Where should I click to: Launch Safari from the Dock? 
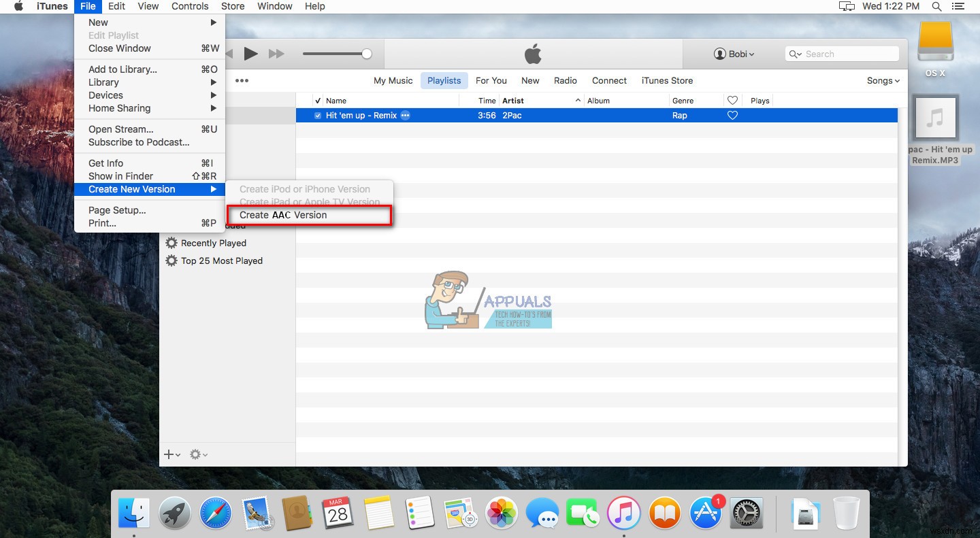(216, 513)
